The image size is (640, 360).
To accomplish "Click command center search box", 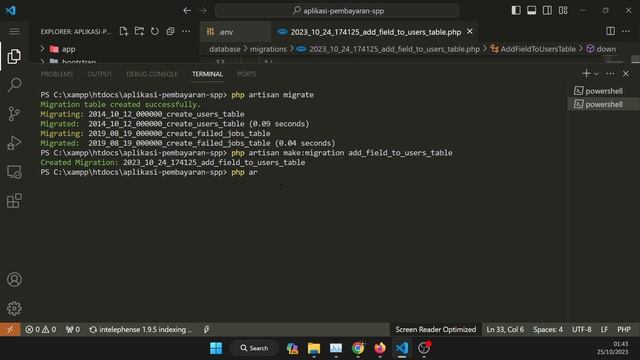I will 337,11.
